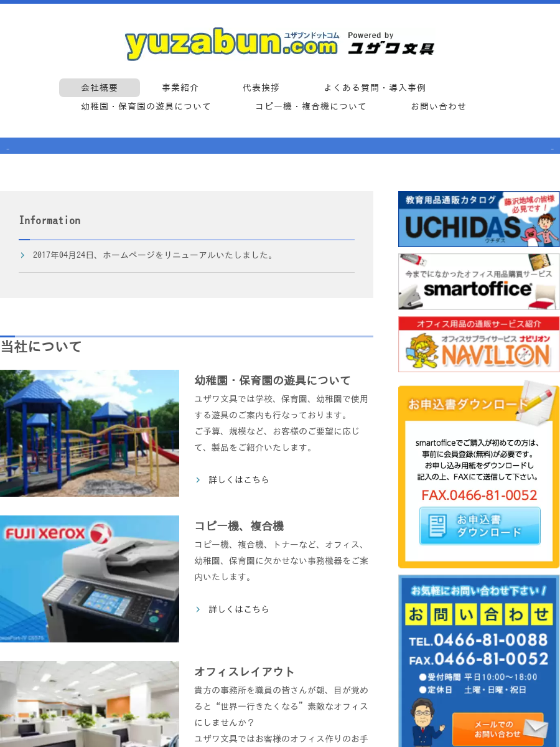Click the 当社について heading
This screenshot has height=747, width=560.
pos(41,347)
